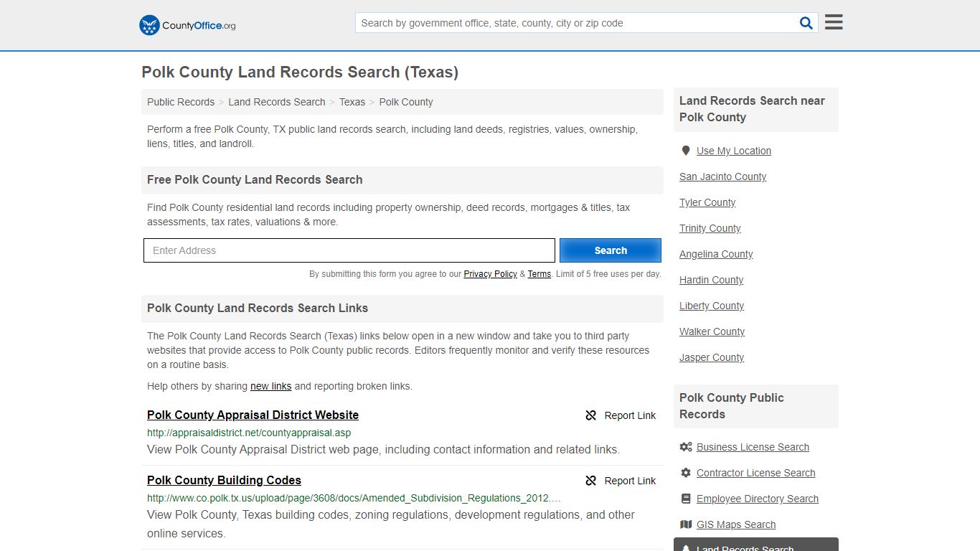Image resolution: width=980 pixels, height=551 pixels.
Task: Click the magnifying glass search icon
Action: (x=806, y=23)
